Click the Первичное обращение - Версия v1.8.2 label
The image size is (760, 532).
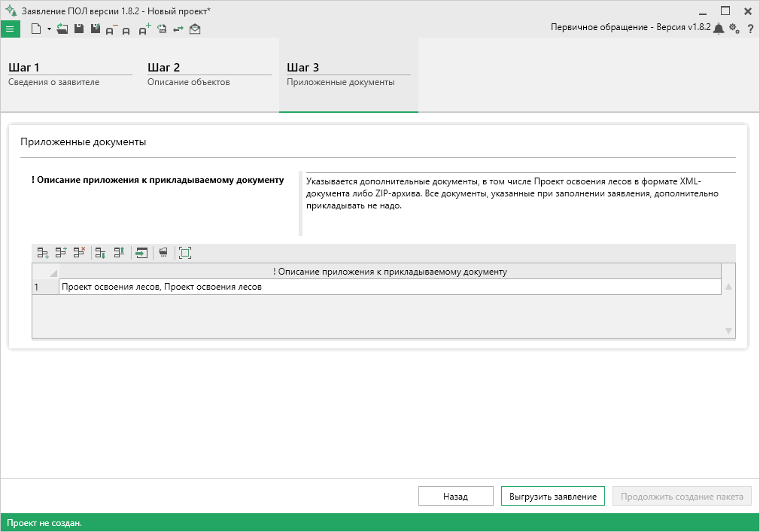click(630, 27)
